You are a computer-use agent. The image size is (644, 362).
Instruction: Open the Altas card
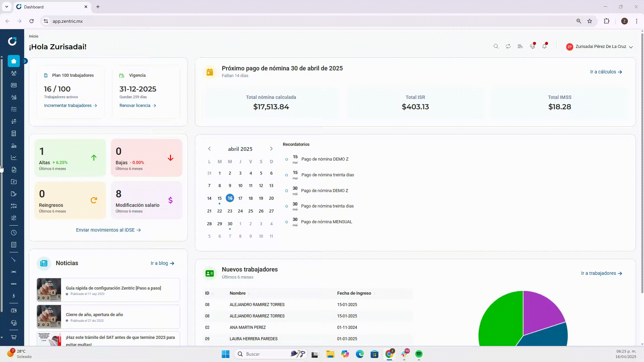coord(70,158)
